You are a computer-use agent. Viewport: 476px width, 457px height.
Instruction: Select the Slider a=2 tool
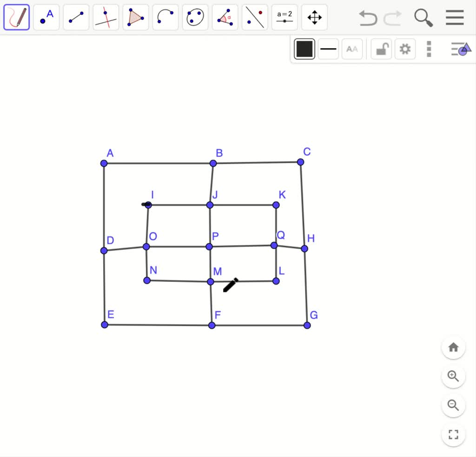point(284,18)
